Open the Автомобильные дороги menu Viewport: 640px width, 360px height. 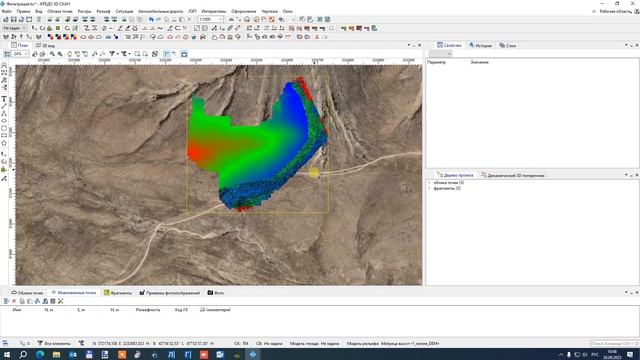160,11
